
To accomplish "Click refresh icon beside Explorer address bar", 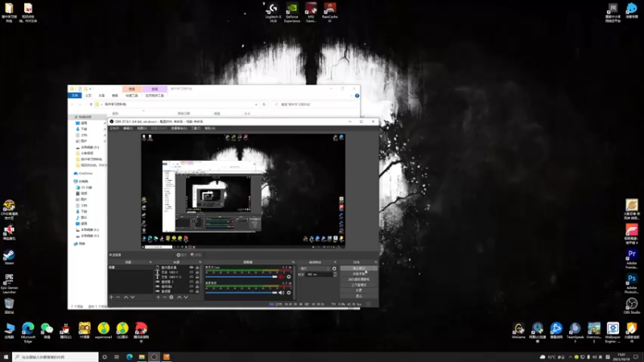I will [x=264, y=105].
